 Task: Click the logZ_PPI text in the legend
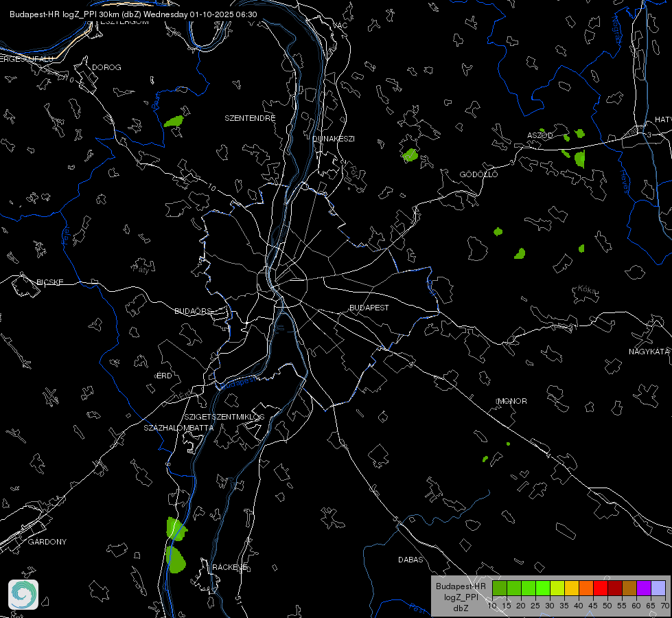coord(461,597)
